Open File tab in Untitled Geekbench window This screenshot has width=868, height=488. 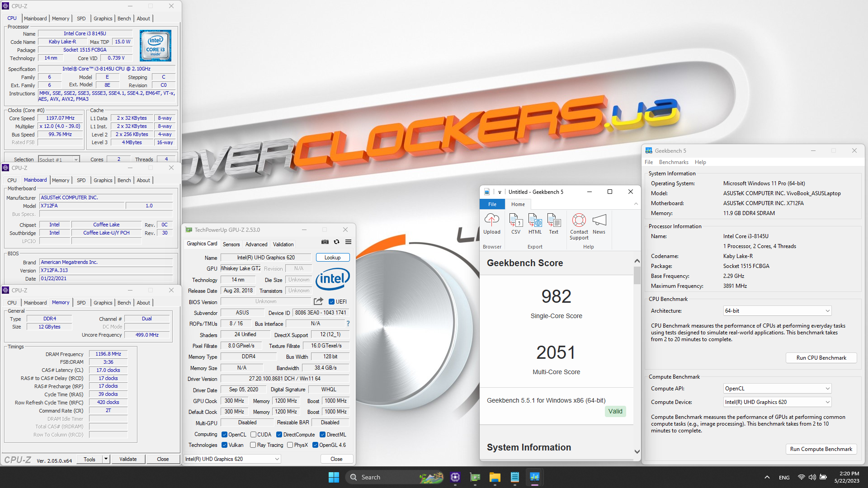tap(492, 204)
